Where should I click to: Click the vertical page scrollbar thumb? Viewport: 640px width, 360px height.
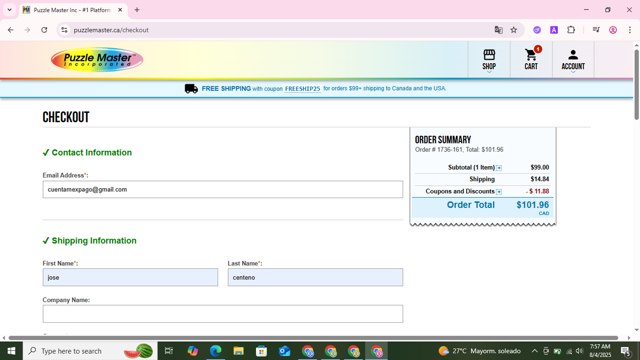tap(636, 84)
